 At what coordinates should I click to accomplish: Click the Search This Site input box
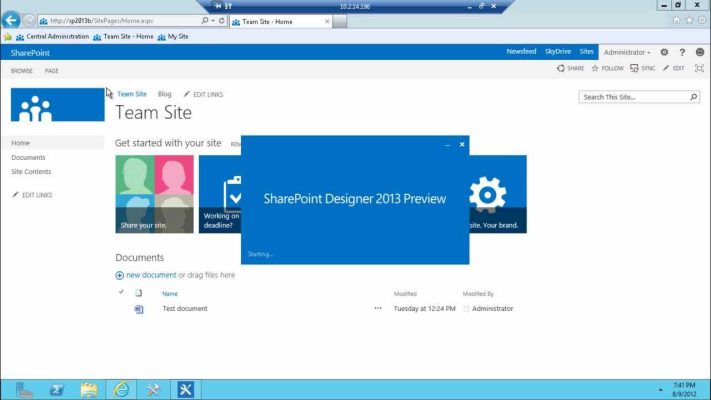(633, 97)
